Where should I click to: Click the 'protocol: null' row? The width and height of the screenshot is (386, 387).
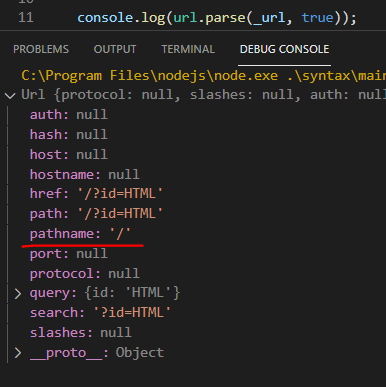85,274
